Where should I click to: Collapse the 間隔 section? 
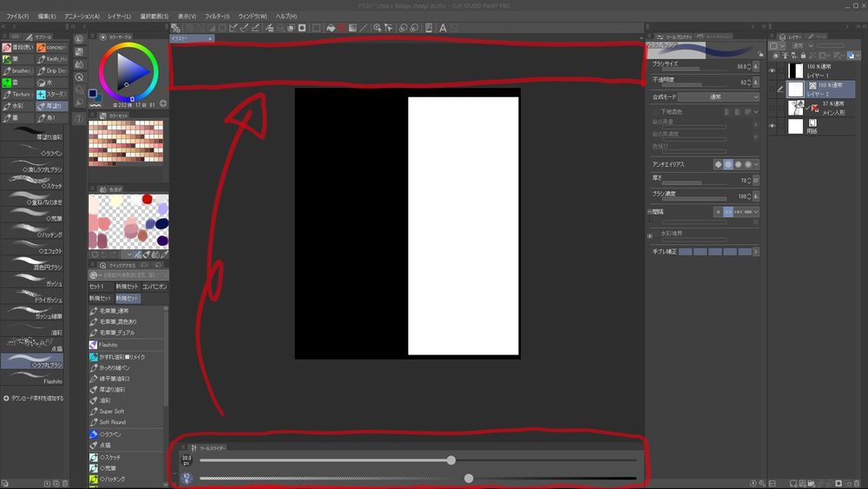click(x=650, y=212)
